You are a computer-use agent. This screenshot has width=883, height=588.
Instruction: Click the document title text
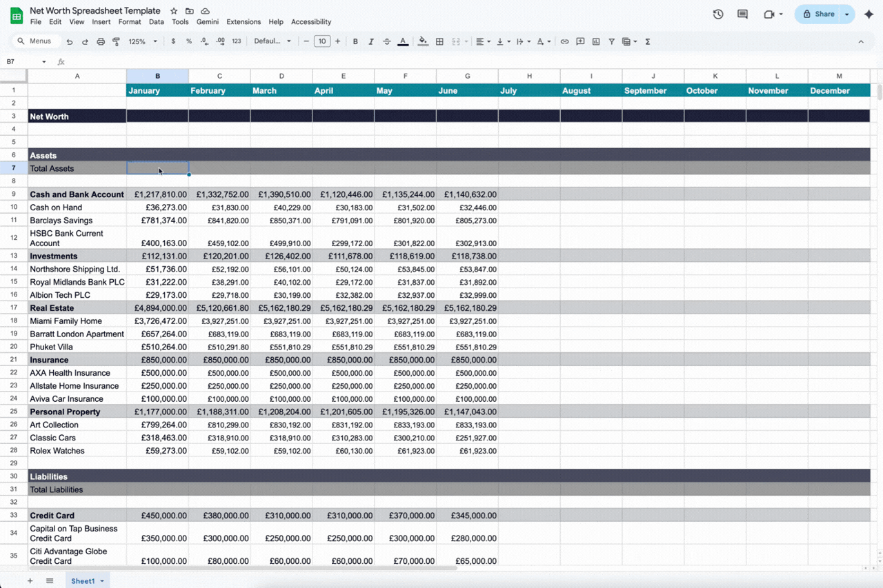point(95,11)
